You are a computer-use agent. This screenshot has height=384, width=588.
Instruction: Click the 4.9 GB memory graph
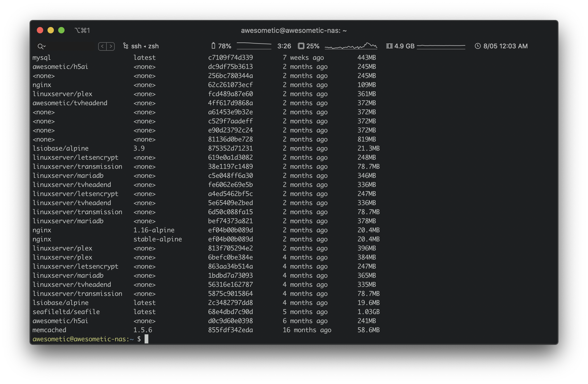[441, 46]
